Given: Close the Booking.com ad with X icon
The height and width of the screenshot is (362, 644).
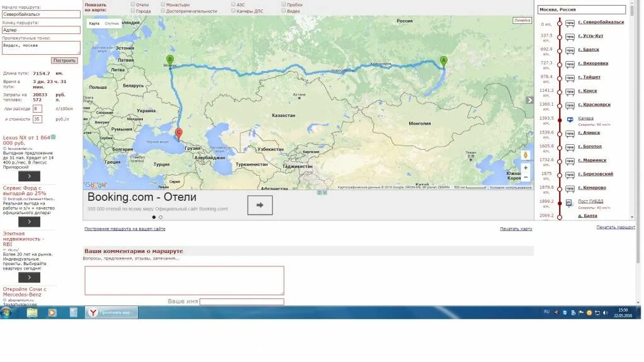Looking at the screenshot, I should coord(324,192).
